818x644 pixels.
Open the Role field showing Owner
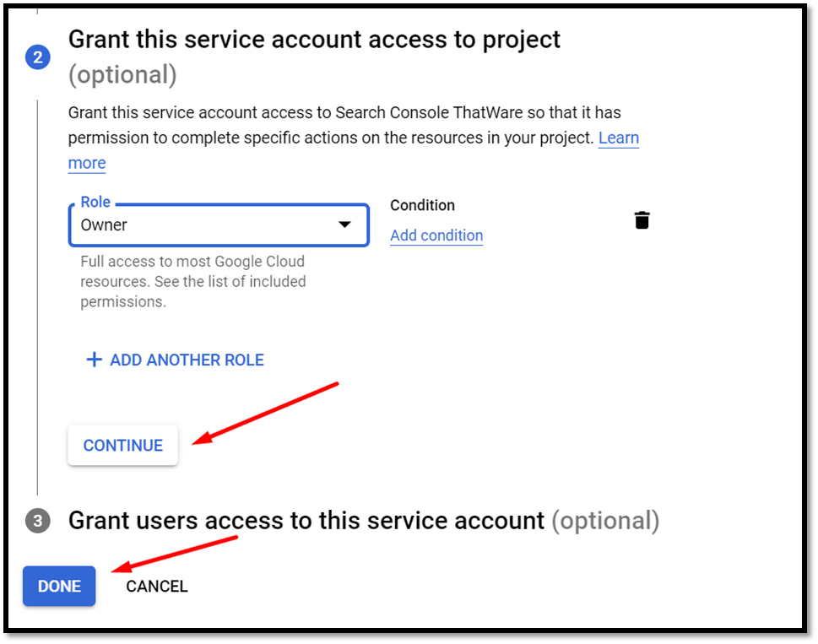pos(219,225)
